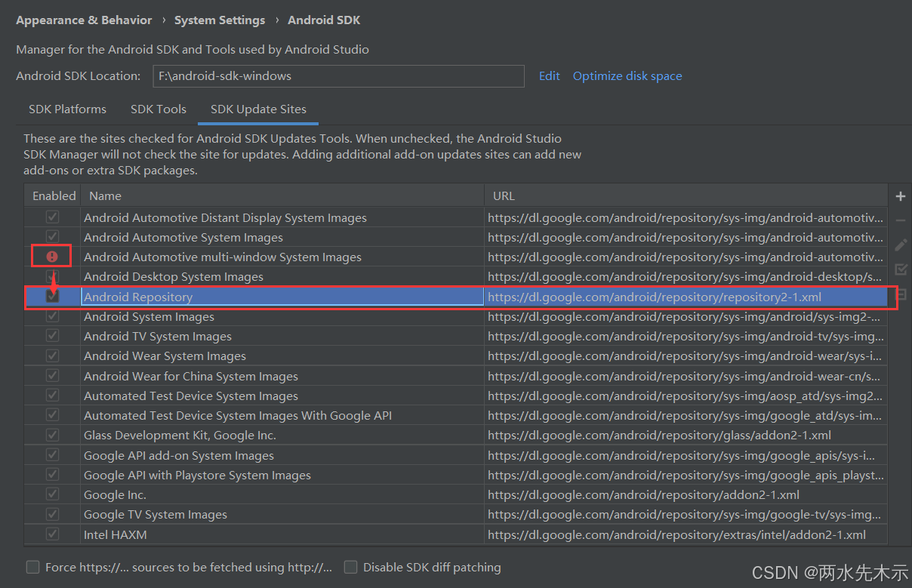Open the SDK Tools tab

click(158, 109)
